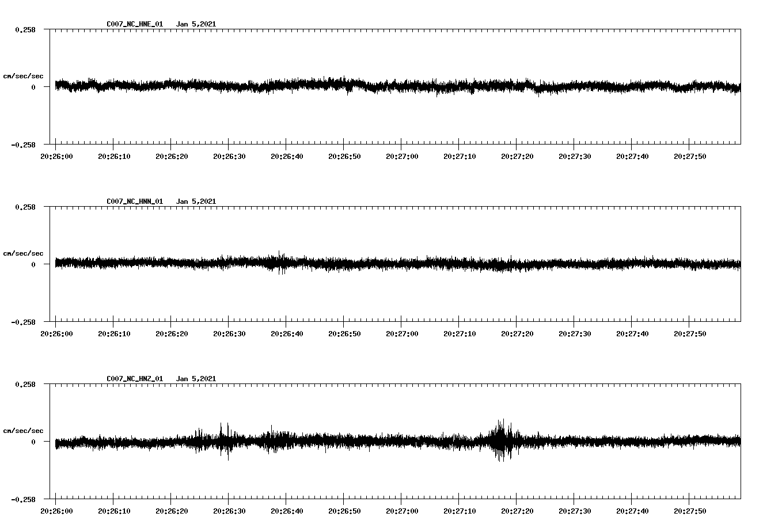
Task: Click the cm/sec/sec label on top plot
Action: 24,75
